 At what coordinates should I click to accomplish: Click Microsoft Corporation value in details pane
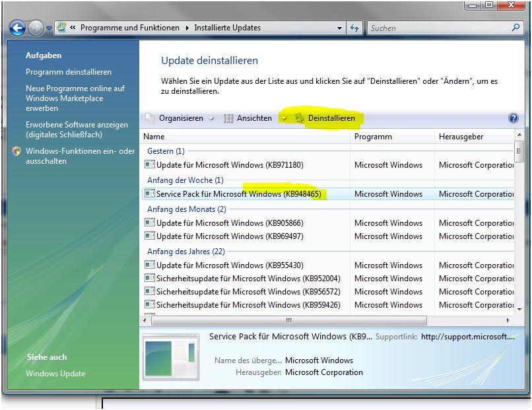point(323,372)
